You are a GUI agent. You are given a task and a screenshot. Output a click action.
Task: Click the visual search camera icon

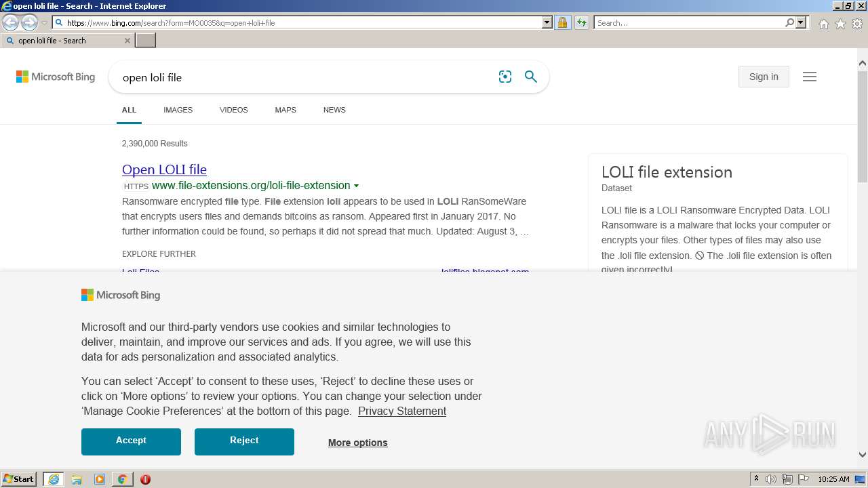pos(505,77)
